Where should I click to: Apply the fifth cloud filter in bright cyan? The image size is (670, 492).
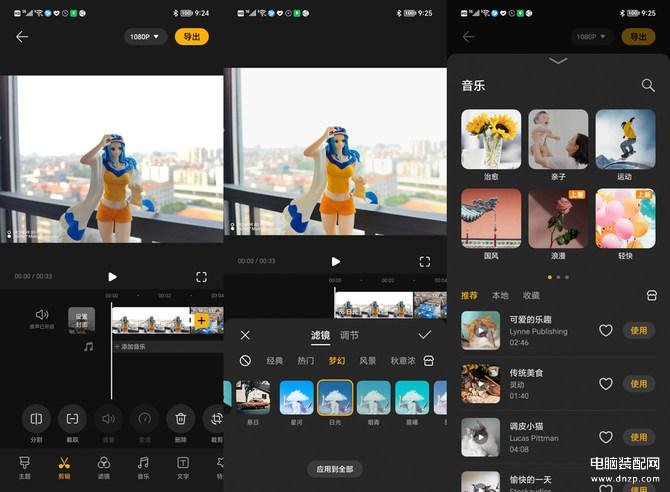[412, 398]
